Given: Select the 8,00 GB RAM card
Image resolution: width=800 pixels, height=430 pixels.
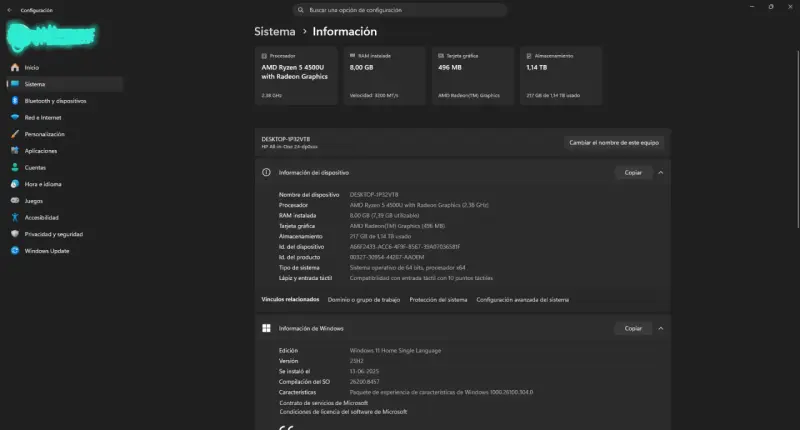Looking at the screenshot, I should (x=384, y=75).
